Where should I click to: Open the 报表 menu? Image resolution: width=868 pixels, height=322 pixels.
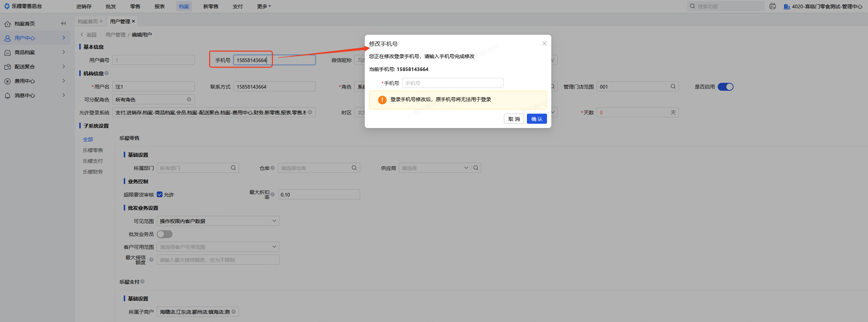click(160, 6)
